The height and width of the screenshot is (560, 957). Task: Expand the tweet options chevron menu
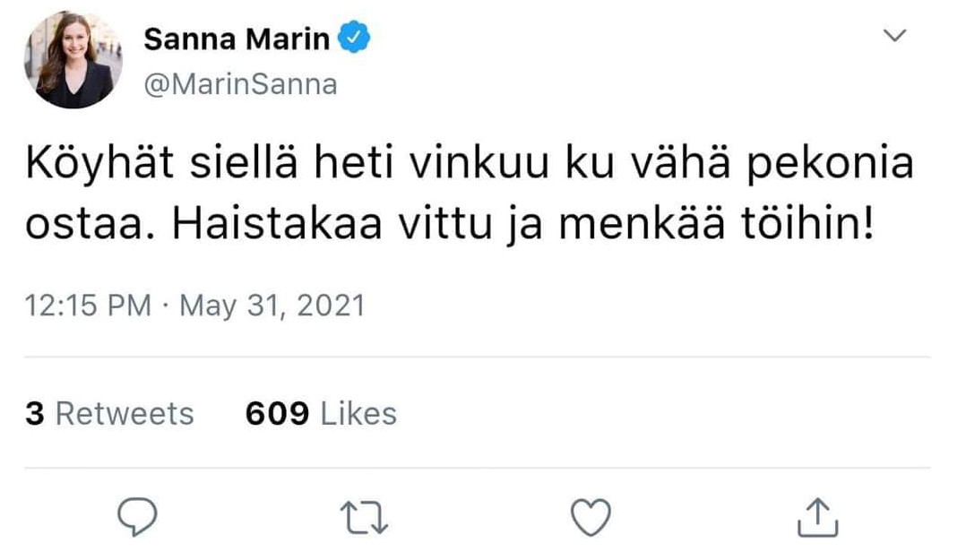click(x=894, y=36)
